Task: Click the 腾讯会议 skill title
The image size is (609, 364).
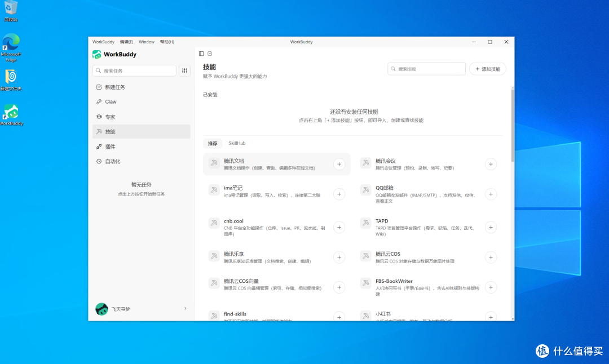Action: (385, 161)
